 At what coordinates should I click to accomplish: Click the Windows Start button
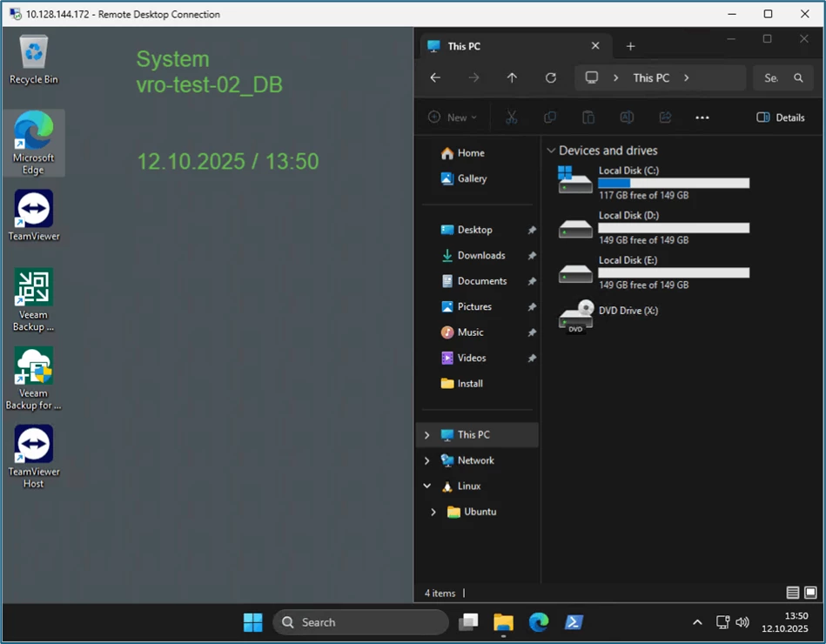click(252, 621)
